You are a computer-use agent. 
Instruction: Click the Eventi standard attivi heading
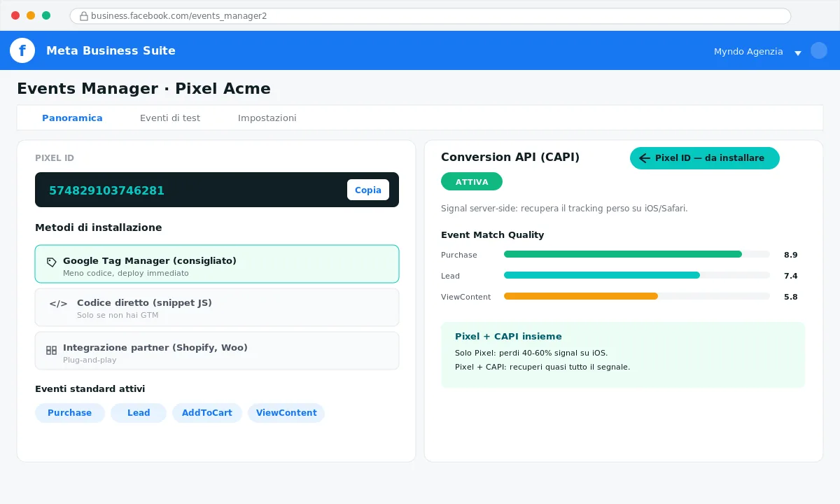[90, 389]
